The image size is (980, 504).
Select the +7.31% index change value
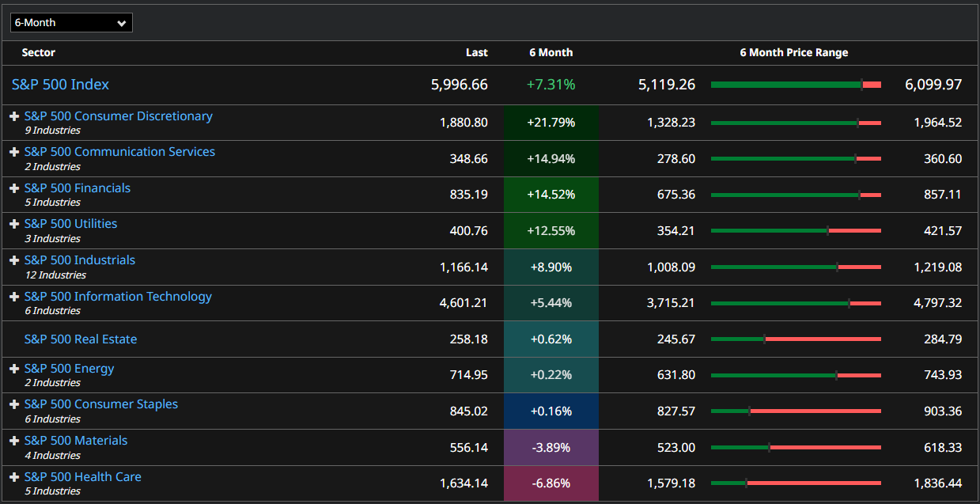551,85
